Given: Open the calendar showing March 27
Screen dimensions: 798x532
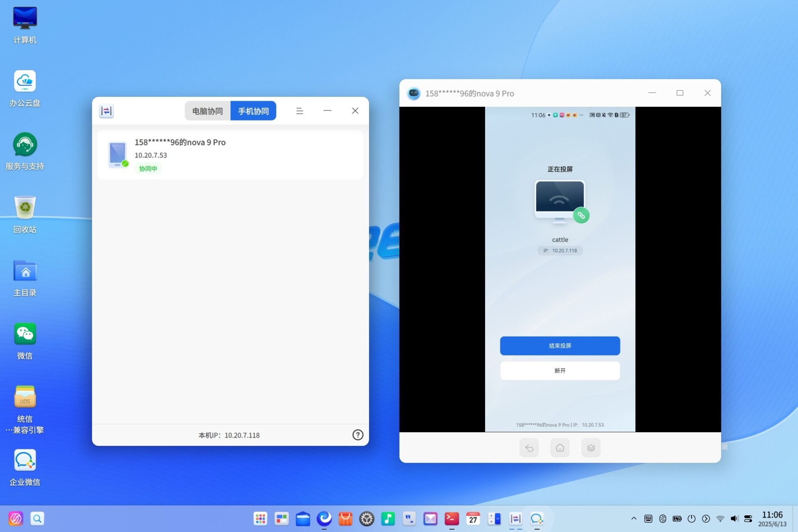Looking at the screenshot, I should coord(473,518).
